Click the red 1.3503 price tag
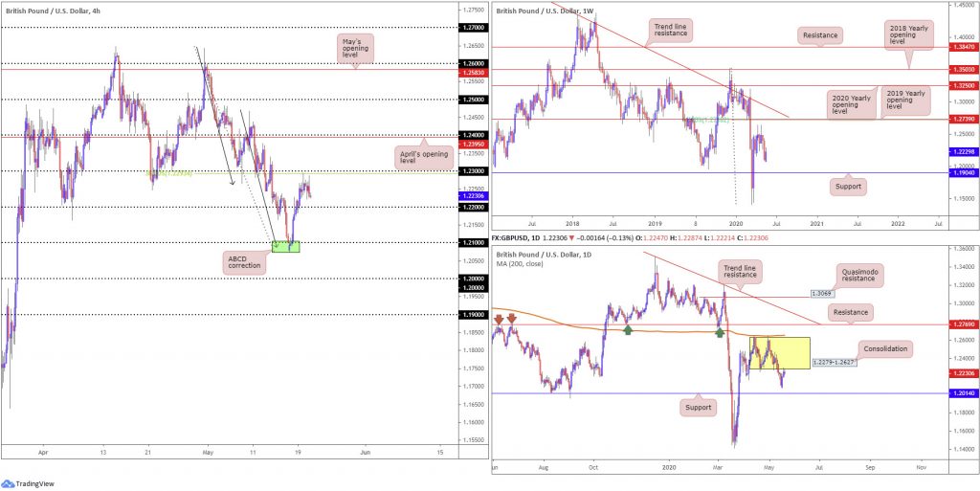Screen dimensions: 980x491 click(x=963, y=69)
